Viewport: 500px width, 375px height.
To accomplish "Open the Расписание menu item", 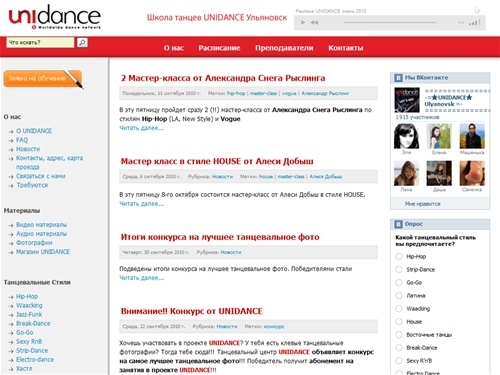I will pyautogui.click(x=219, y=48).
